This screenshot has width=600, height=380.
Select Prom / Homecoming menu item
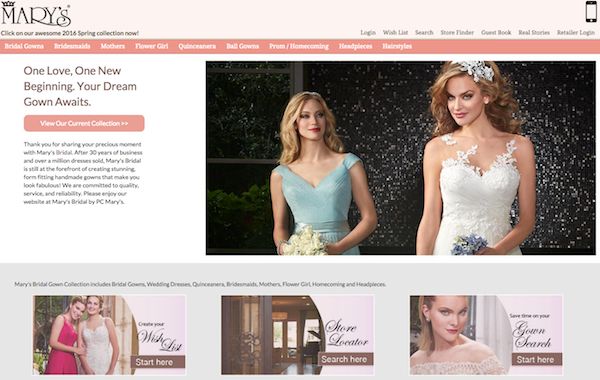coord(299,46)
